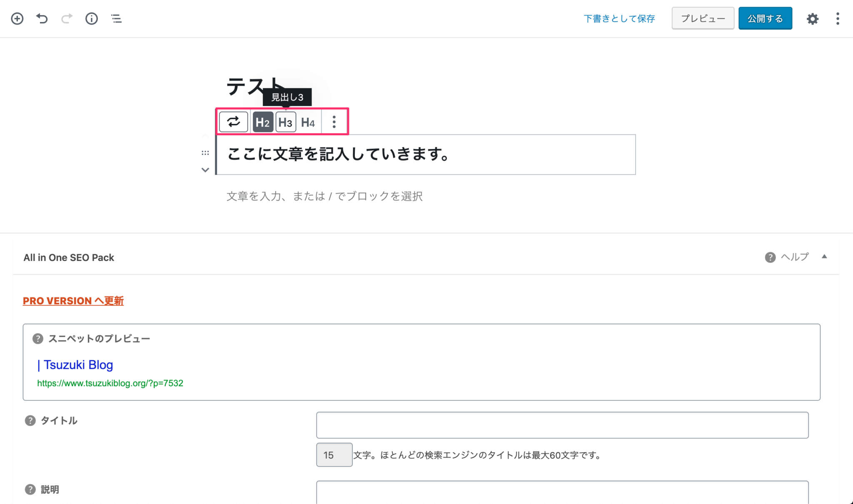Open the block navigation list icon
This screenshot has width=853, height=504.
(116, 19)
